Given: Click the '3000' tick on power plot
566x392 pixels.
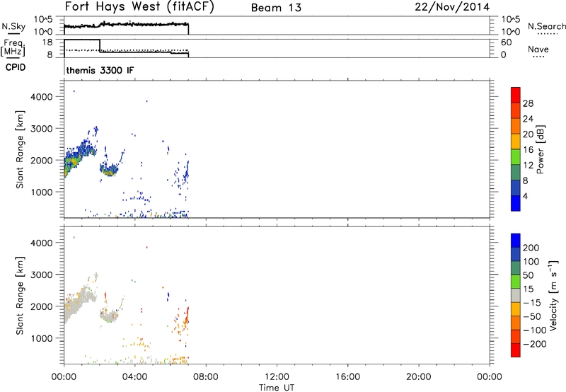Looking at the screenshot, I should 42,129.
